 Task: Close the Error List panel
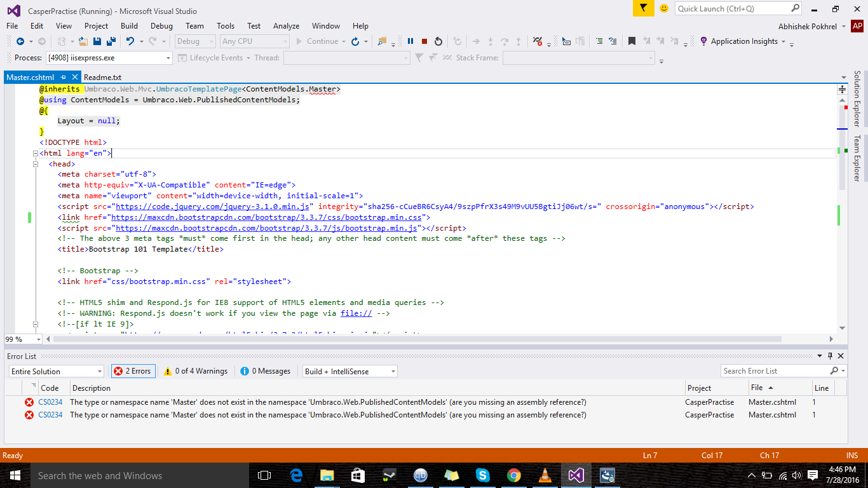click(x=841, y=356)
